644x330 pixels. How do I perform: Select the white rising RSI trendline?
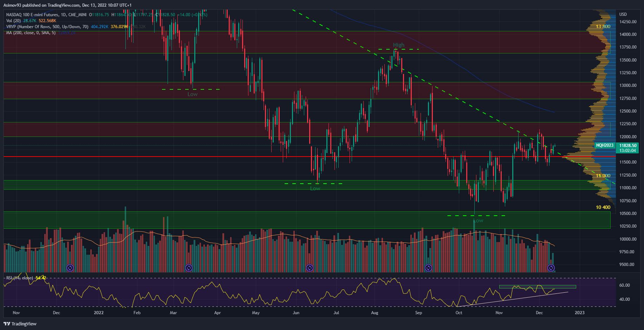(x=513, y=299)
